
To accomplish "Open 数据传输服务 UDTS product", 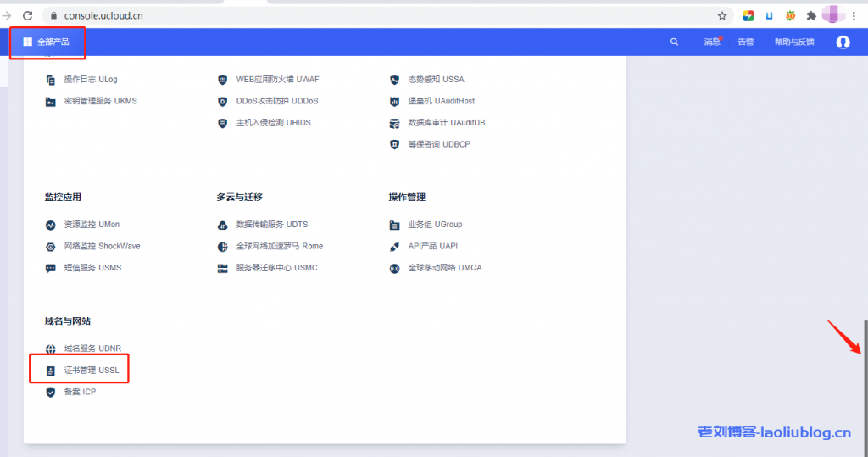I will [x=271, y=225].
